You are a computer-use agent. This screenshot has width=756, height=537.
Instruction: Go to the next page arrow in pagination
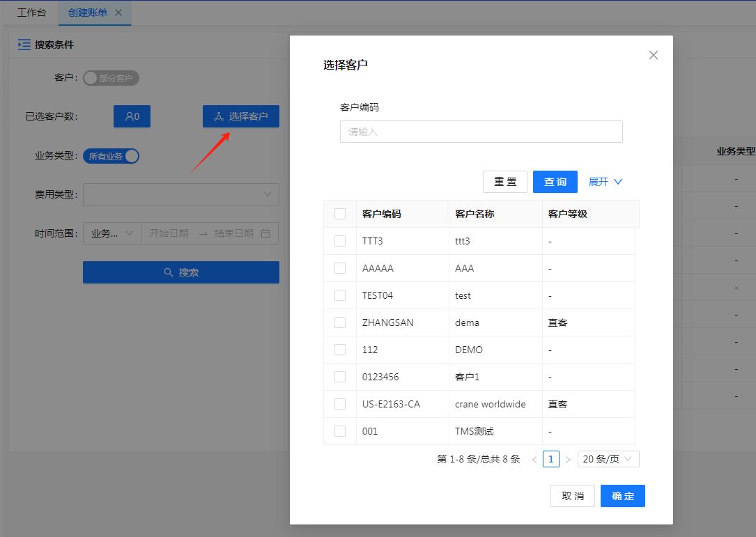pos(568,460)
